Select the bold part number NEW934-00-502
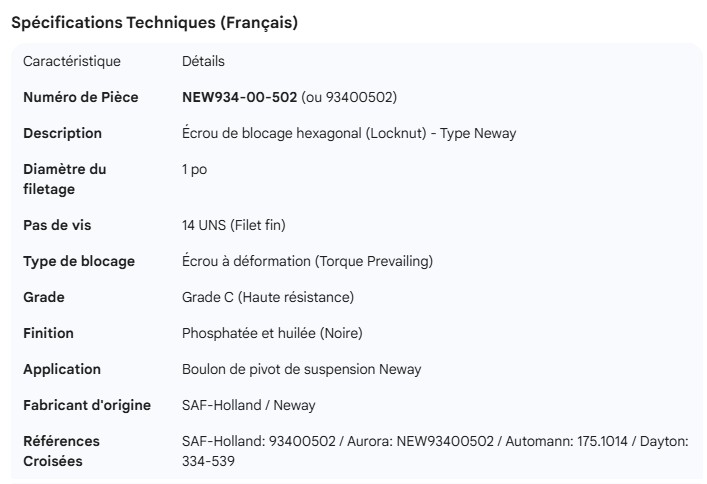The image size is (707, 484). coord(239,97)
